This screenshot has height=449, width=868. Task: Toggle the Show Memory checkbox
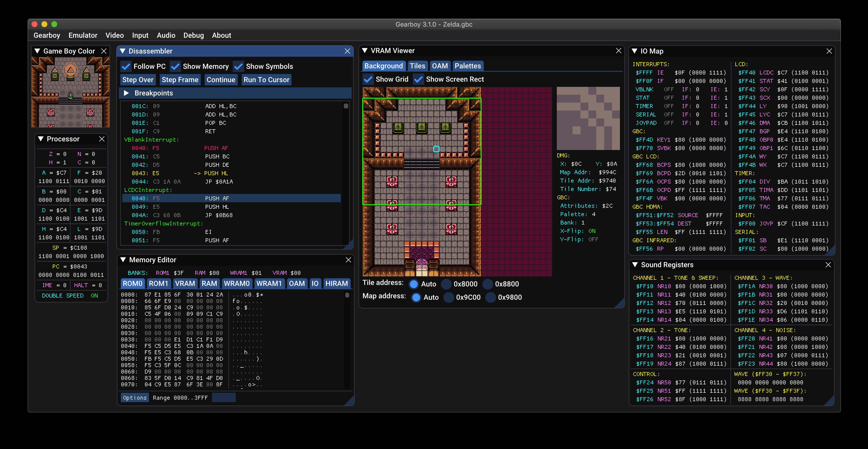[175, 66]
